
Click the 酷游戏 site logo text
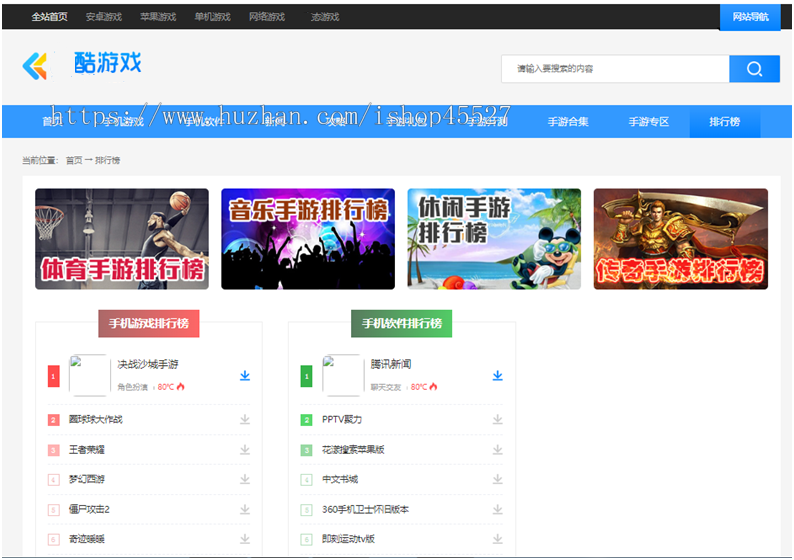point(108,63)
